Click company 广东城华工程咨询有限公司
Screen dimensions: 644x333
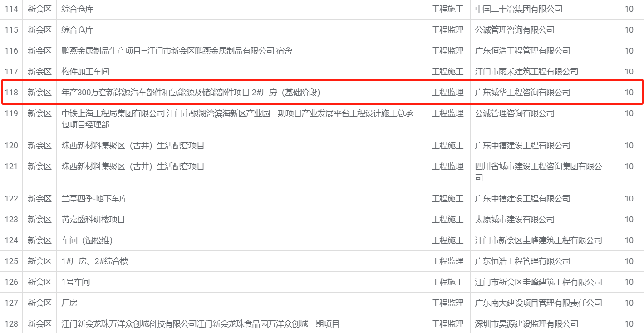pyautogui.click(x=522, y=93)
